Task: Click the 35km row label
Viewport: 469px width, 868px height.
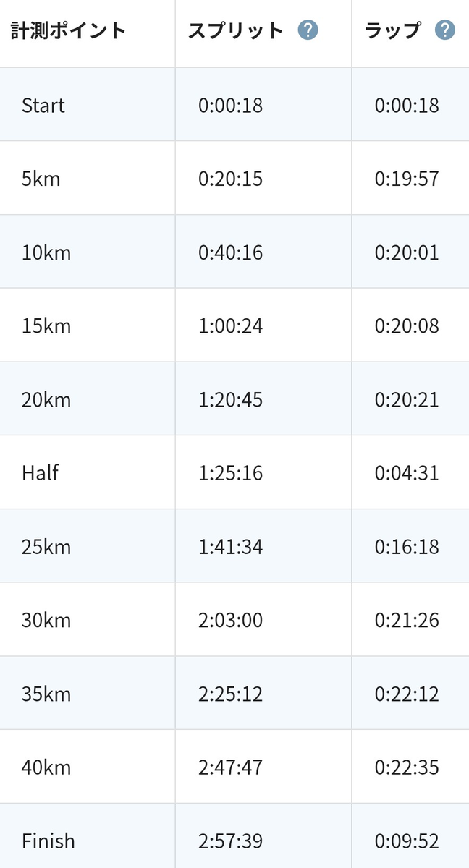Action: 46,694
